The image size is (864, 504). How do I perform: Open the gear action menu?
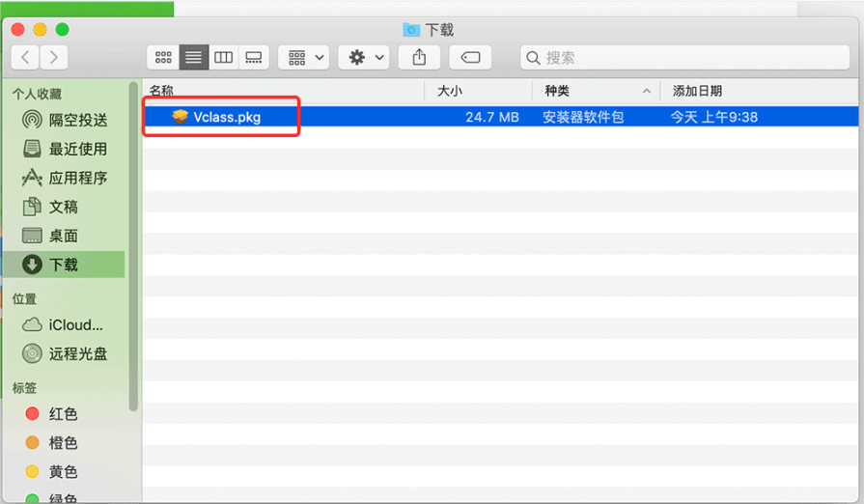click(364, 58)
